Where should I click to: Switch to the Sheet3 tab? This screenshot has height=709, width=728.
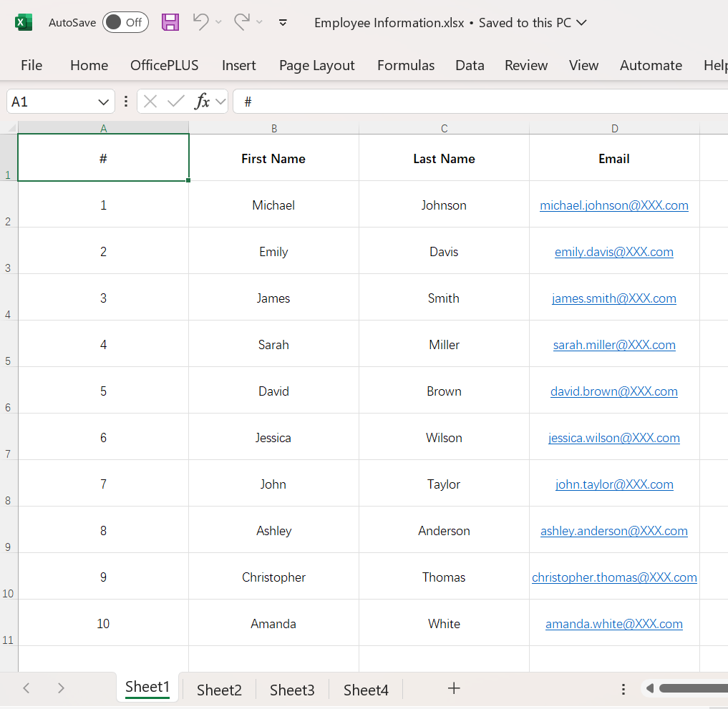291,689
